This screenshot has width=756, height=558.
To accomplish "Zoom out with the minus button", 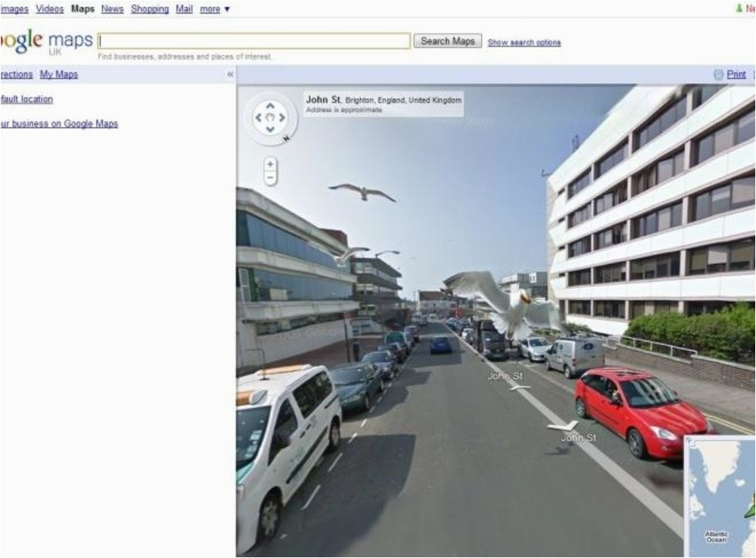I will tap(270, 178).
